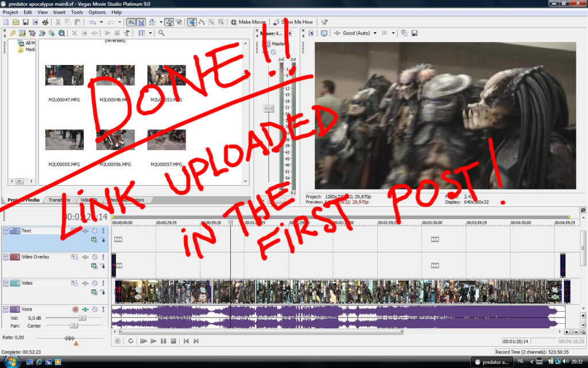Cut the selection with the scissors icon
Viewport: 588px width, 368px height.
(x=58, y=22)
